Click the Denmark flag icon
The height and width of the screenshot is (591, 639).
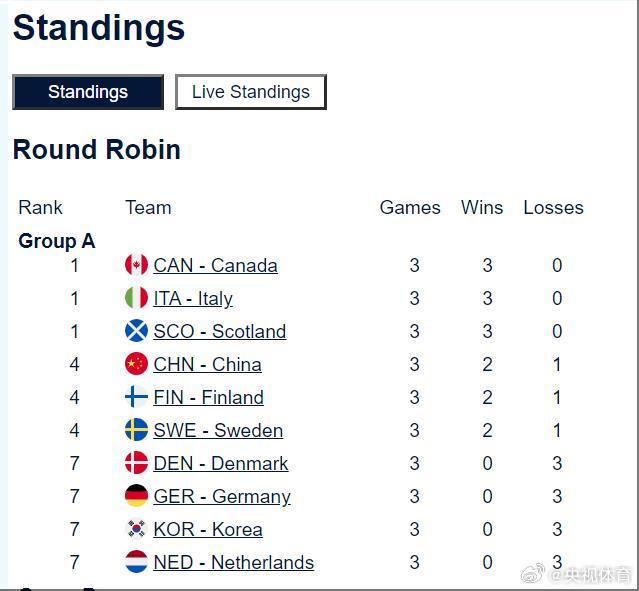pos(136,463)
